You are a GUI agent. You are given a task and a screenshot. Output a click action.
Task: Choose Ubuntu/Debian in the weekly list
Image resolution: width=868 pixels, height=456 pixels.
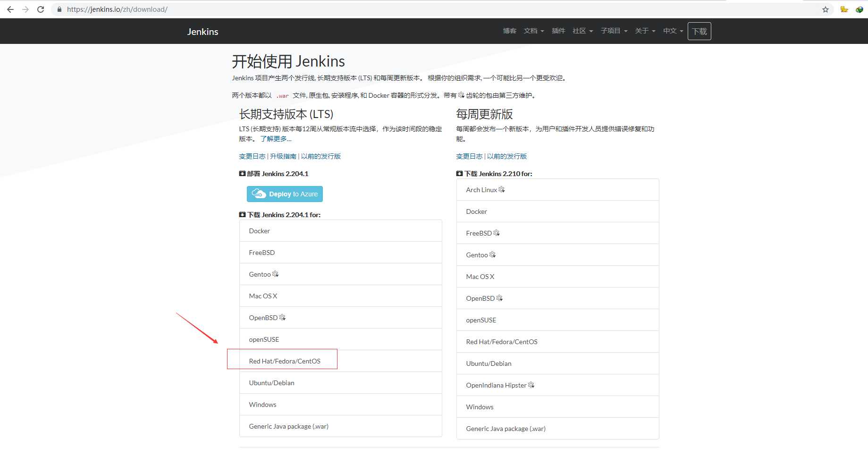tap(558, 363)
